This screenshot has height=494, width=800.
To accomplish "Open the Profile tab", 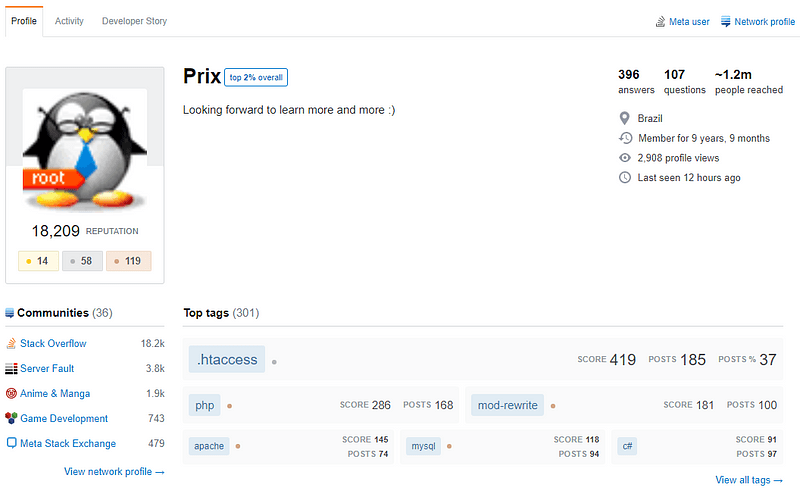I will click(x=24, y=21).
